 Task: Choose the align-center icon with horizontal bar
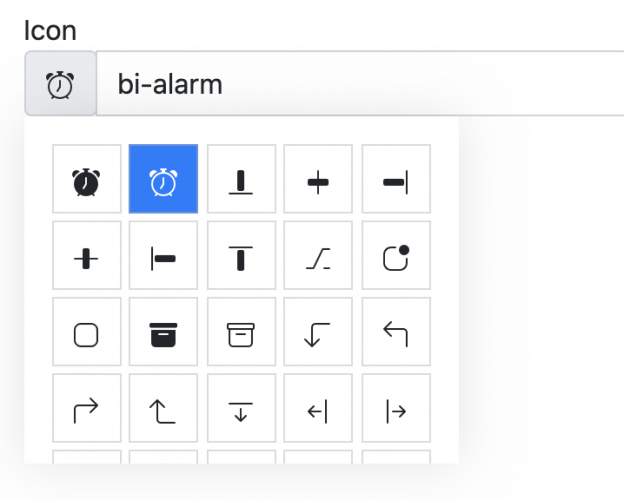point(318,179)
